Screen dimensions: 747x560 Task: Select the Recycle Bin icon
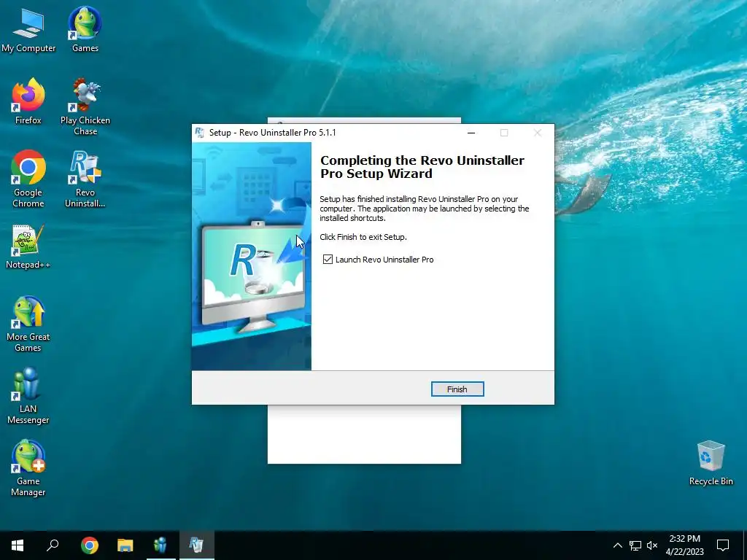pyautogui.click(x=711, y=463)
